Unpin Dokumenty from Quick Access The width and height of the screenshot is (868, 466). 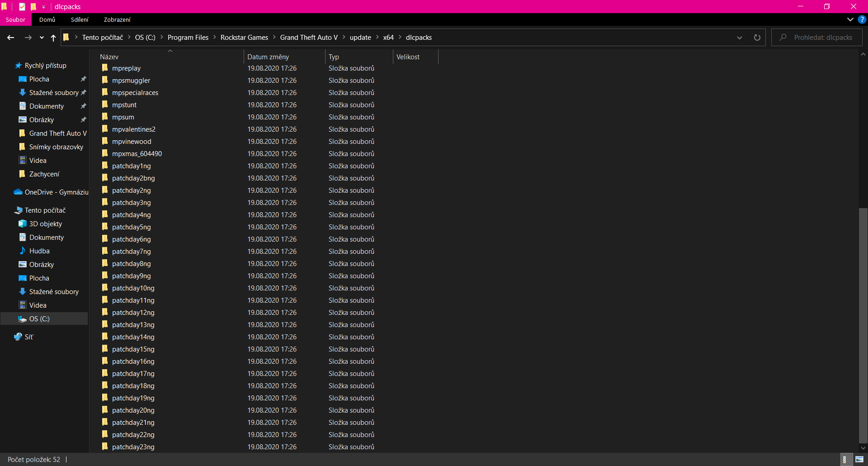click(x=84, y=106)
